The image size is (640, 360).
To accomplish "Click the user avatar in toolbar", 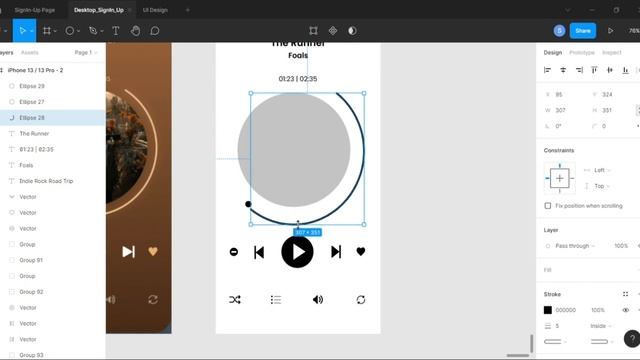I will pos(560,31).
